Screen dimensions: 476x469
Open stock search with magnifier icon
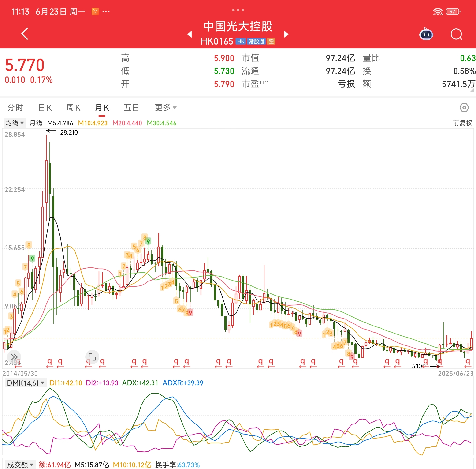(457, 34)
